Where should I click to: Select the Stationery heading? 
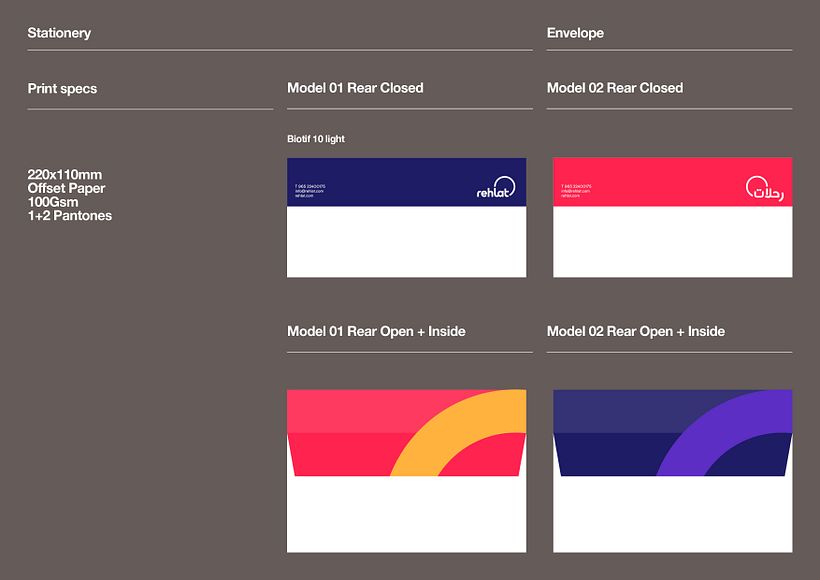pos(60,32)
